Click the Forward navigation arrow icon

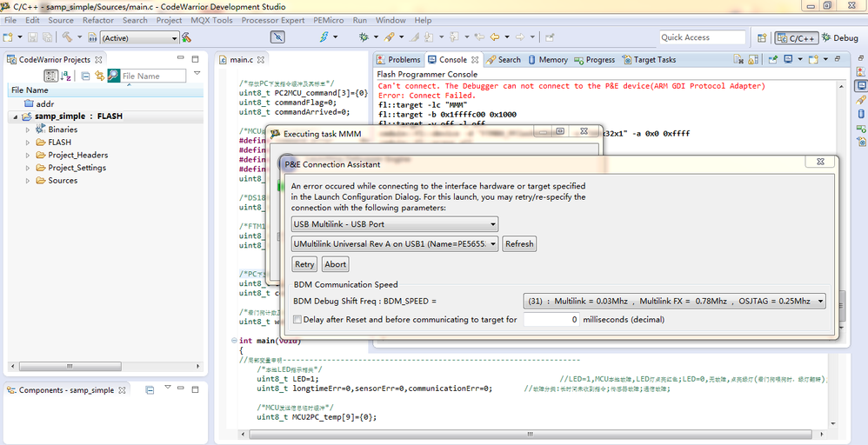click(x=520, y=37)
